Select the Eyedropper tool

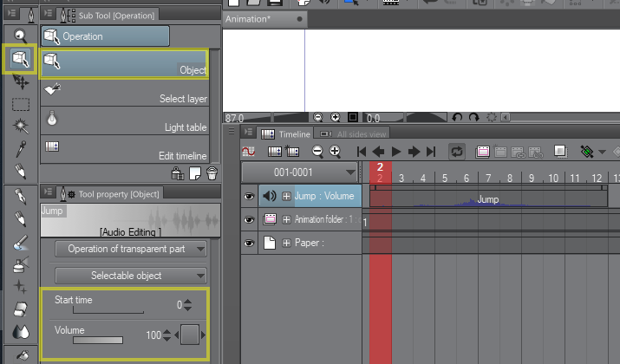click(21, 149)
